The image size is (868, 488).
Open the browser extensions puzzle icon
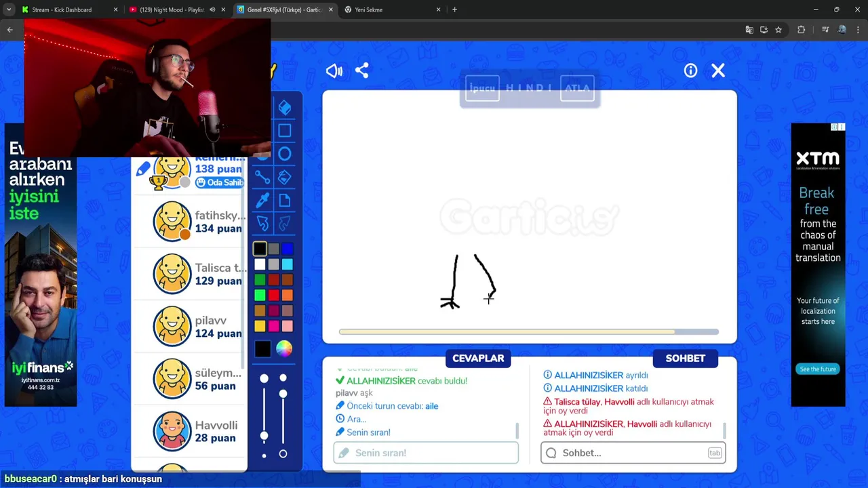[x=801, y=30]
